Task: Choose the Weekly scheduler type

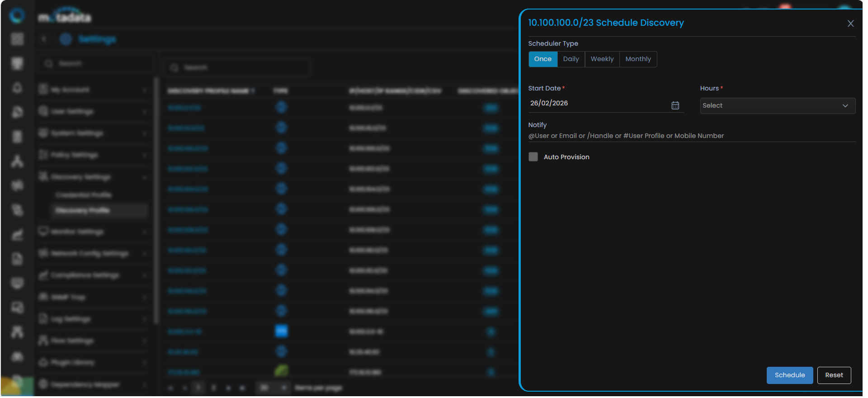Action: click(x=602, y=59)
